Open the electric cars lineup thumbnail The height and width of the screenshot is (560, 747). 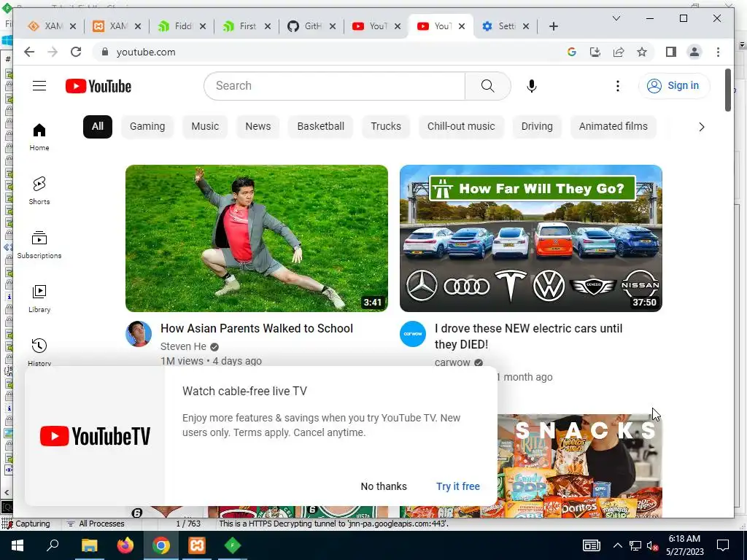[531, 238]
